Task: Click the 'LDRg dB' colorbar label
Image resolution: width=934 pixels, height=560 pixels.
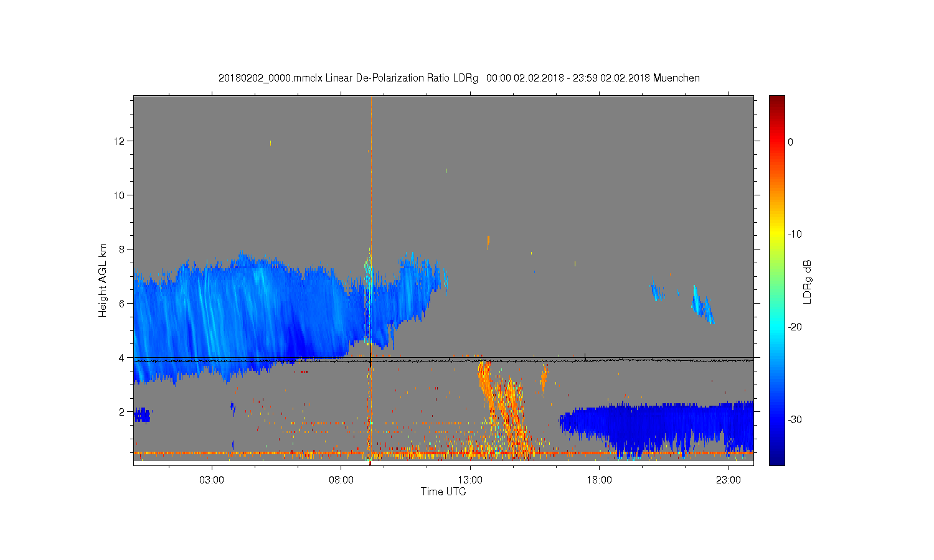Action: click(808, 281)
